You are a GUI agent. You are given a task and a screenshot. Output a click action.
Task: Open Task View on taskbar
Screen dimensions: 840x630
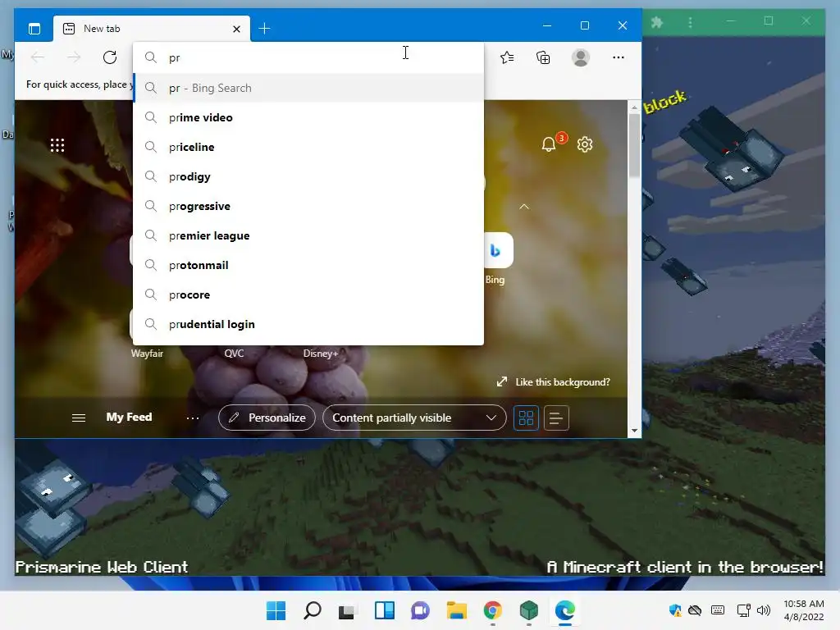347,610
